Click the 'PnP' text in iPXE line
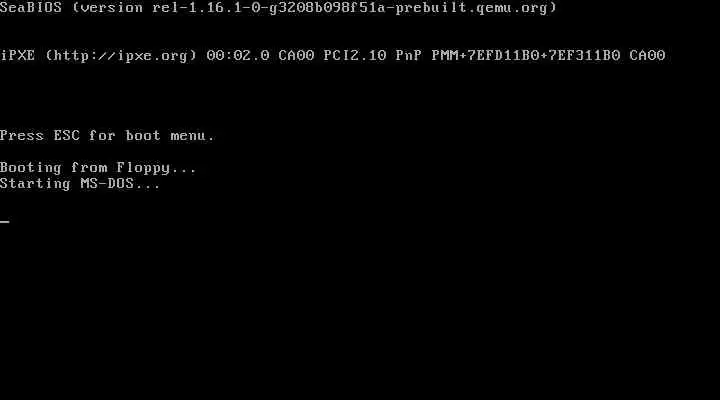The width and height of the screenshot is (720, 400). click(x=409, y=56)
